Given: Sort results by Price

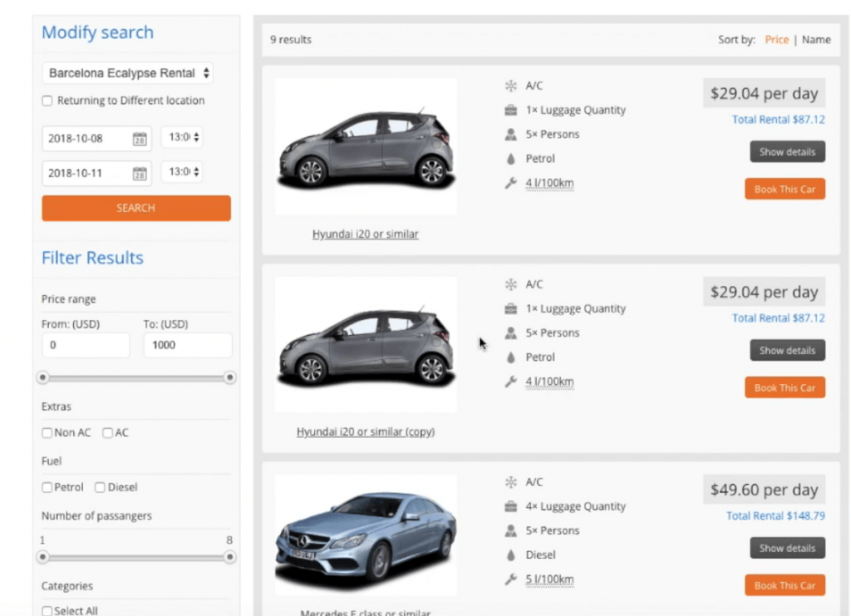Looking at the screenshot, I should (x=776, y=39).
